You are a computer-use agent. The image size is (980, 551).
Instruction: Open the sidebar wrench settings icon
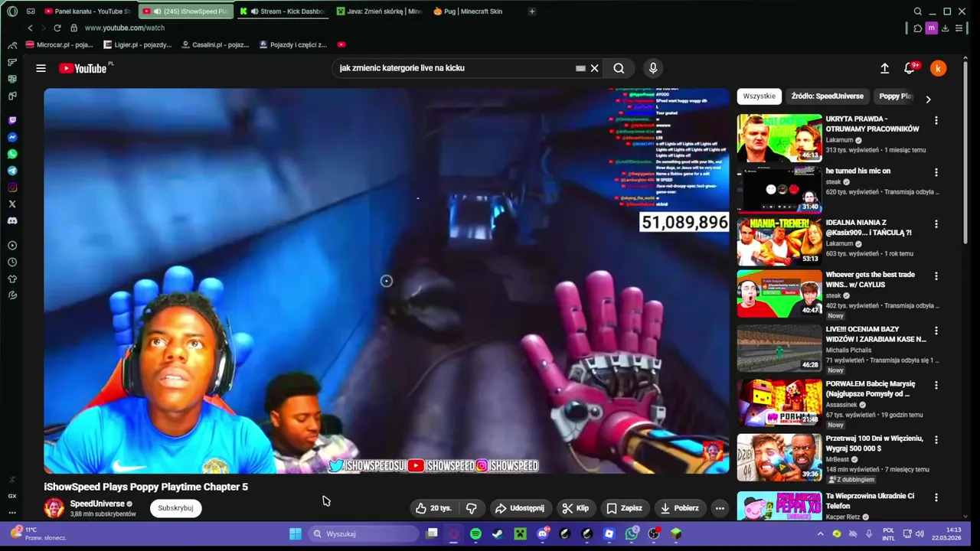click(12, 295)
